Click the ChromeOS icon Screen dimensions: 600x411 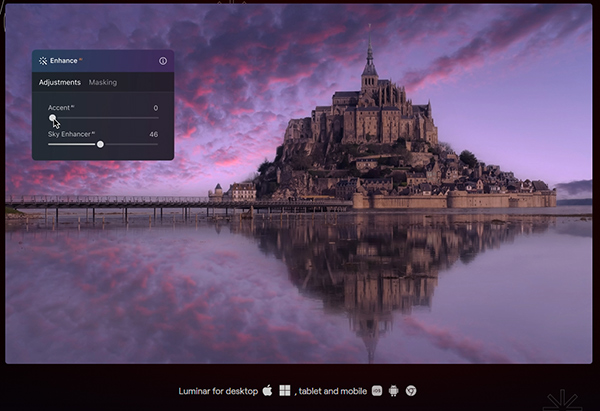[410, 390]
